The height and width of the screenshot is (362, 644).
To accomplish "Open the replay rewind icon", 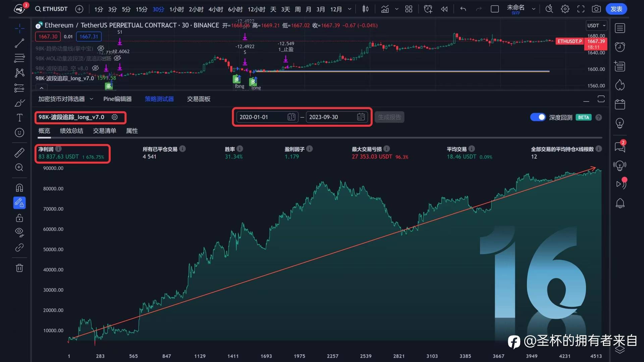I will click(x=444, y=9).
